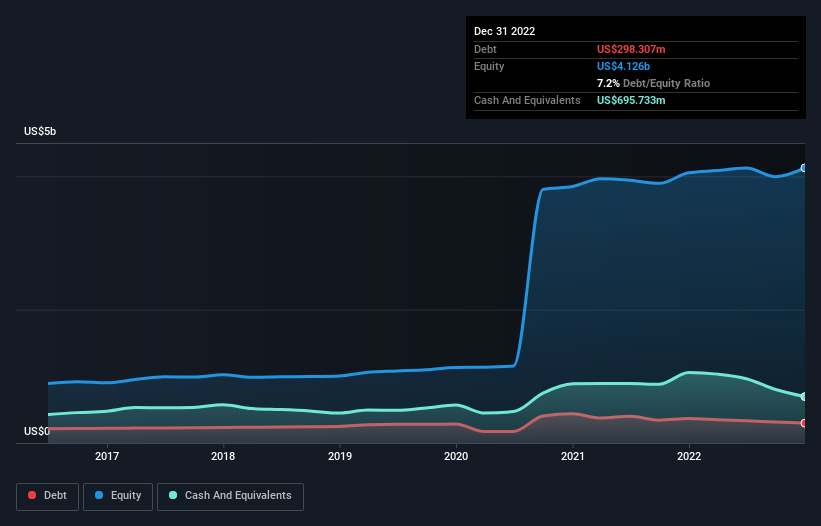Click the Debt label in tooltip
Viewport: 821px width, 526px height.
485,49
